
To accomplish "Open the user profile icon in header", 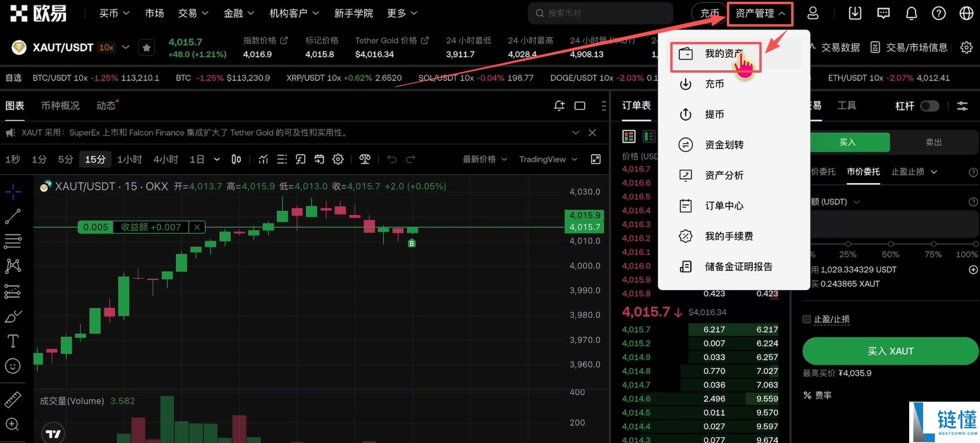I will (x=812, y=13).
